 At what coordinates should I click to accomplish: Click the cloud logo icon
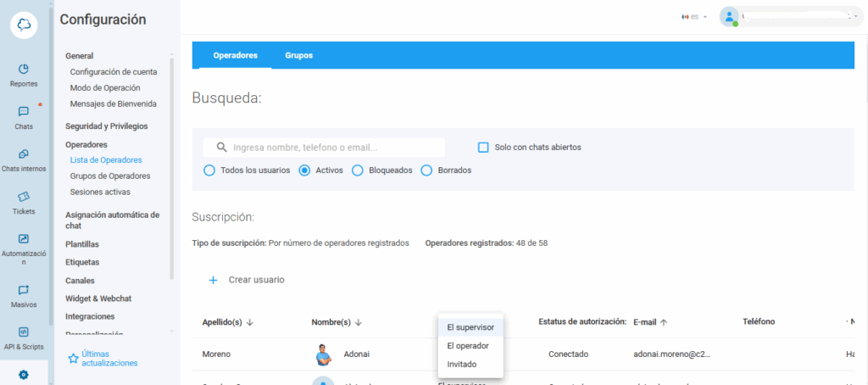24,25
